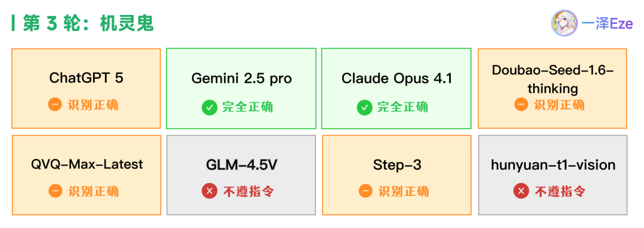Click the orange minus icon under ChatGPT 5

point(55,105)
